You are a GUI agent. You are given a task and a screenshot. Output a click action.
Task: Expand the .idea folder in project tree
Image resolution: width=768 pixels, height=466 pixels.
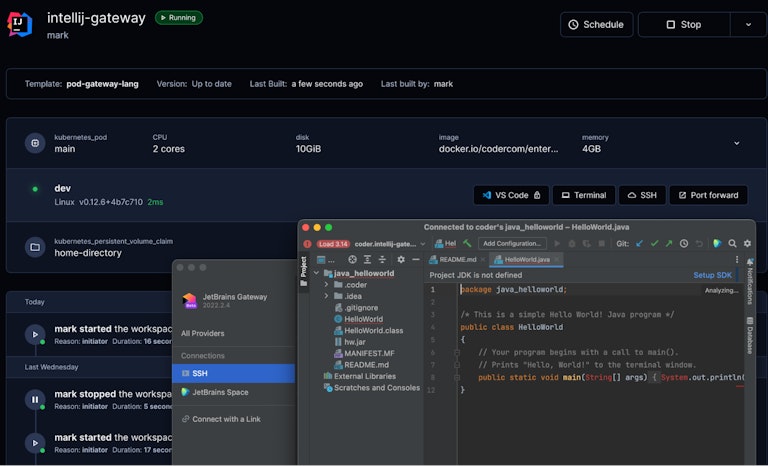327,296
